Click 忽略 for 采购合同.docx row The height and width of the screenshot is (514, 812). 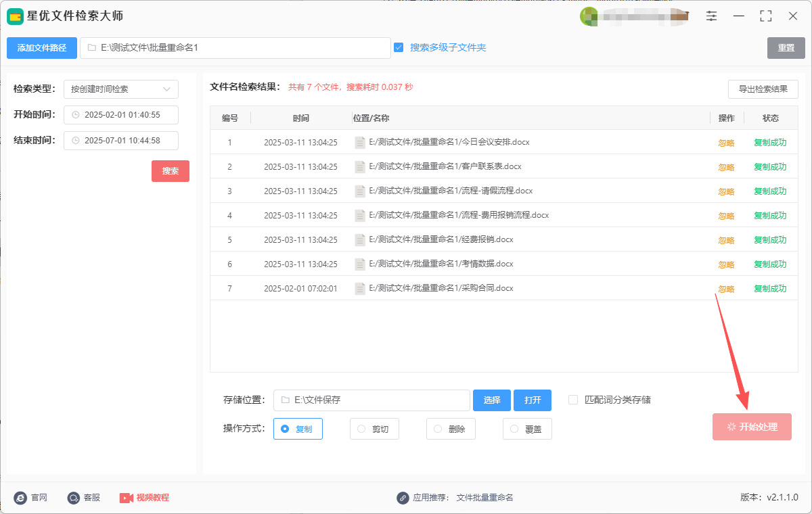(x=726, y=289)
